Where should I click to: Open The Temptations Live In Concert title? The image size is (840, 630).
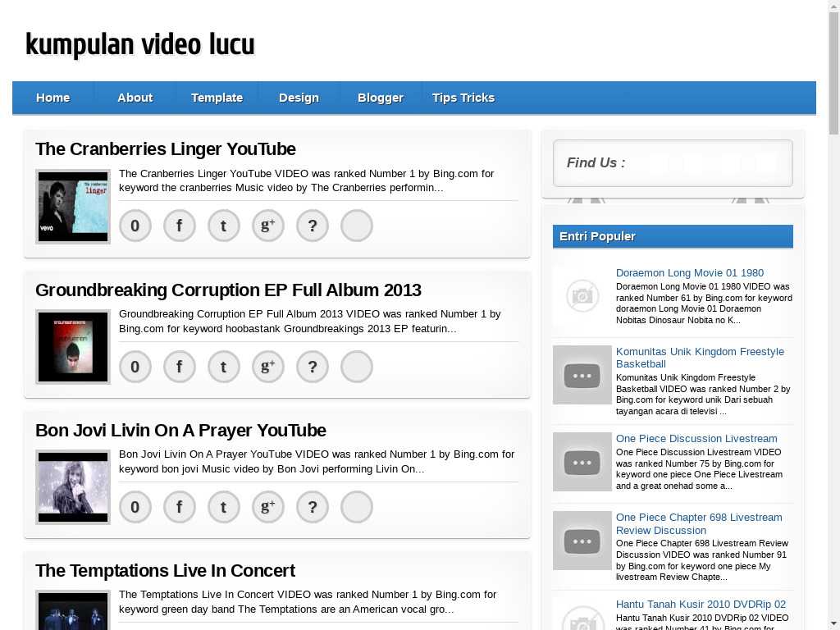pyautogui.click(x=165, y=570)
